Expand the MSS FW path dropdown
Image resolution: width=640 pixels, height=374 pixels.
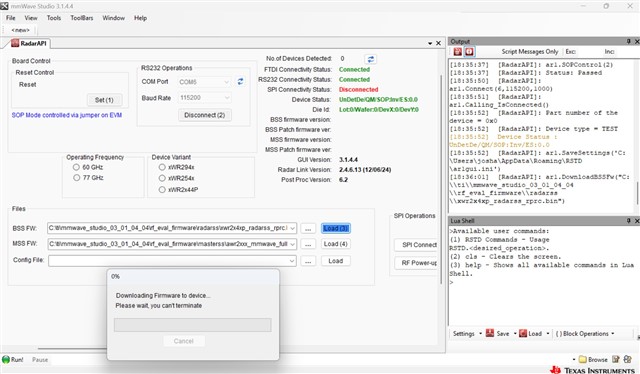[292, 244]
